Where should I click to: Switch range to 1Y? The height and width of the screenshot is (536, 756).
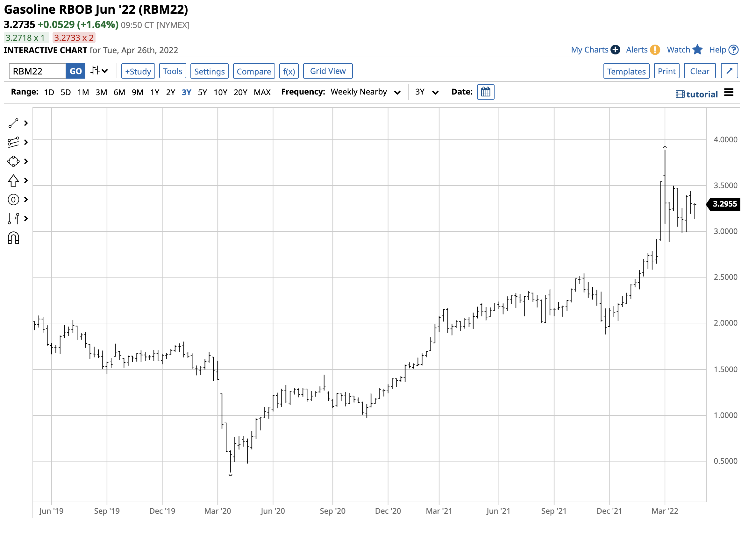(x=154, y=92)
